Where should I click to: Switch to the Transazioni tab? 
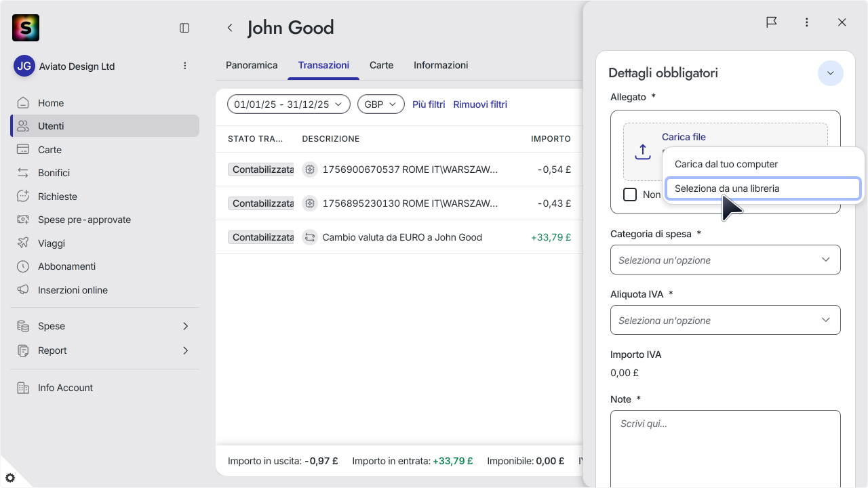323,65
